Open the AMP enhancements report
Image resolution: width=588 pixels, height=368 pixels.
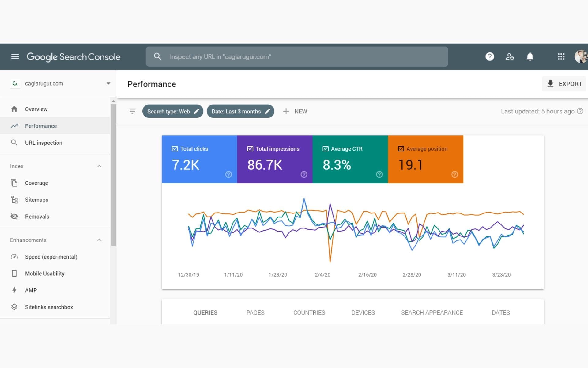pyautogui.click(x=31, y=290)
